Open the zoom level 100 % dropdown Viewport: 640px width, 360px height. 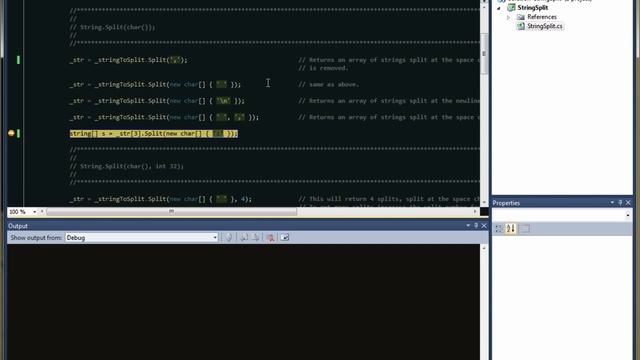pos(34,212)
